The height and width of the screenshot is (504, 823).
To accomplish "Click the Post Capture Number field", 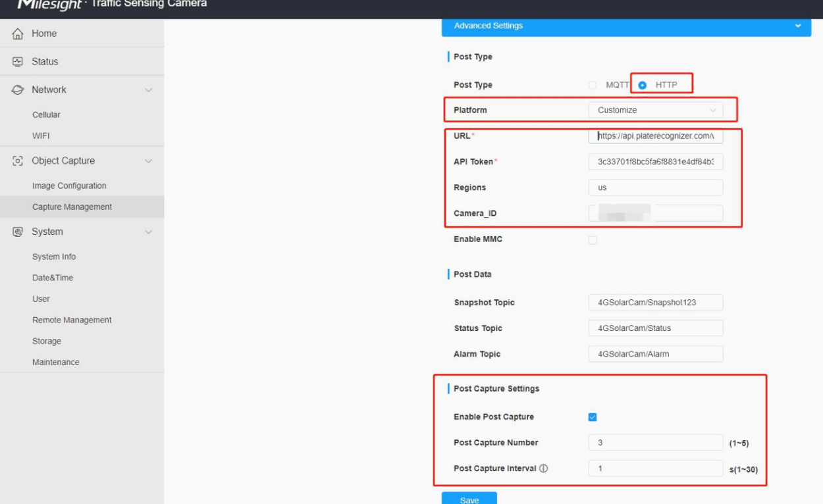I will pos(655,443).
